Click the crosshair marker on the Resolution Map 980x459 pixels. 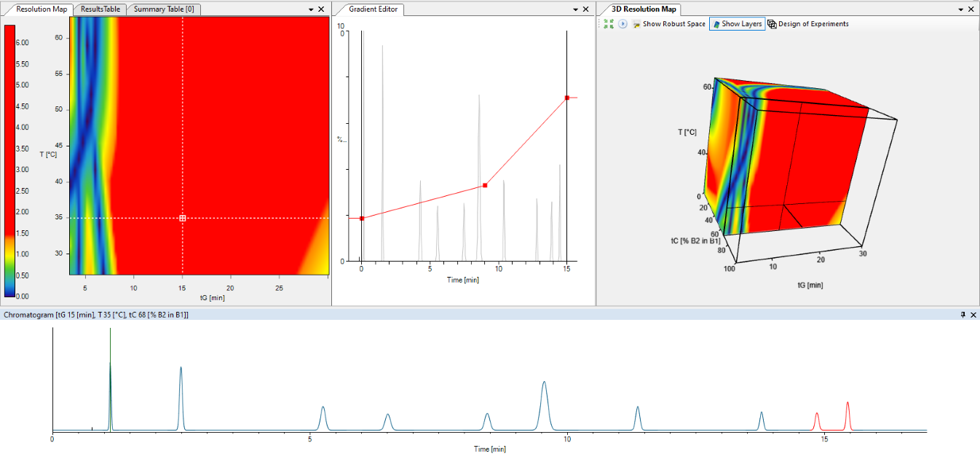pos(183,217)
